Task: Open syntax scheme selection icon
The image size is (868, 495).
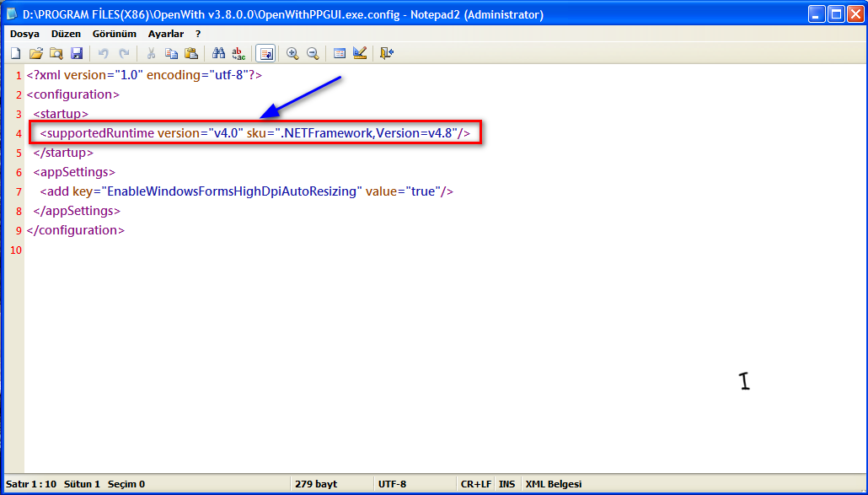Action: click(340, 53)
